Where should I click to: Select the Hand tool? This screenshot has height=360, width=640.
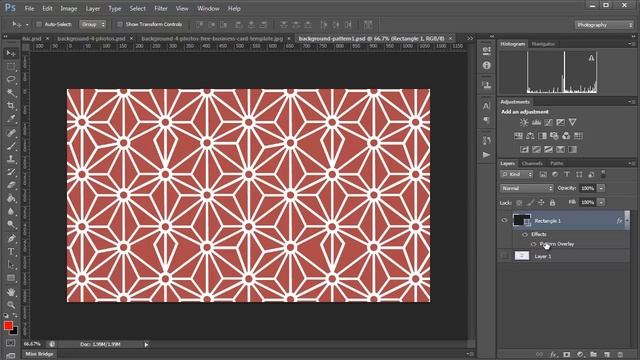(11, 292)
